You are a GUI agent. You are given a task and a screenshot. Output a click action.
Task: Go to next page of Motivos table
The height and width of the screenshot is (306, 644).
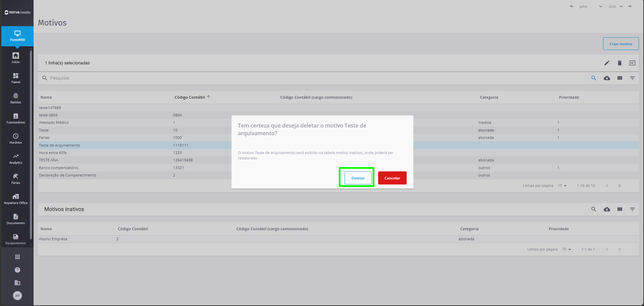[619, 186]
